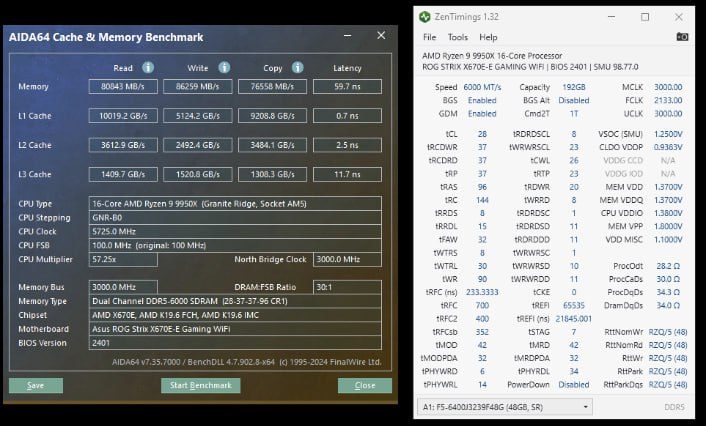Click the Close button in AIDA64
Image resolution: width=707 pixels, height=426 pixels.
point(365,385)
